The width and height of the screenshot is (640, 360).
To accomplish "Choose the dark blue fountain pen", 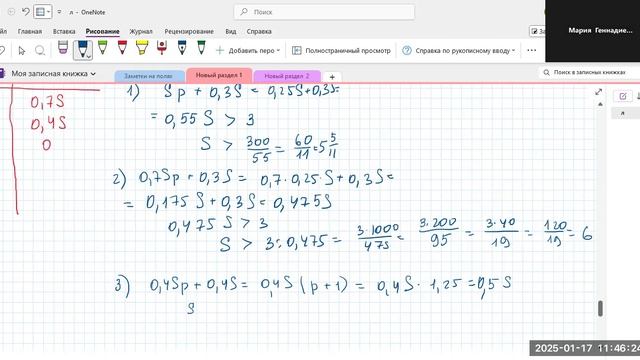I will coord(182,48).
